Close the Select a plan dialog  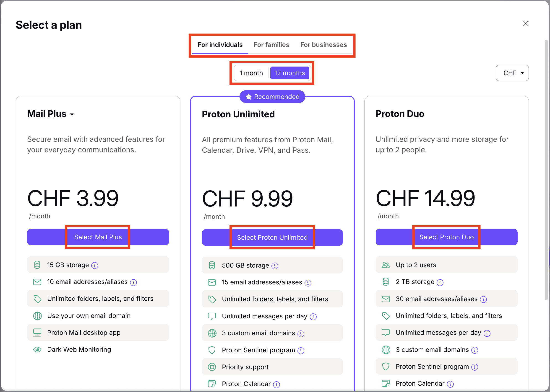(x=526, y=23)
